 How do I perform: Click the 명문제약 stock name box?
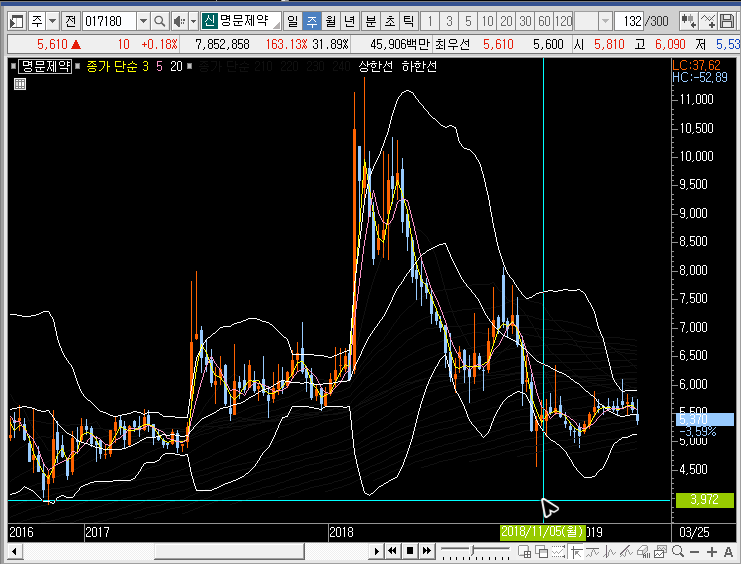coord(241,21)
